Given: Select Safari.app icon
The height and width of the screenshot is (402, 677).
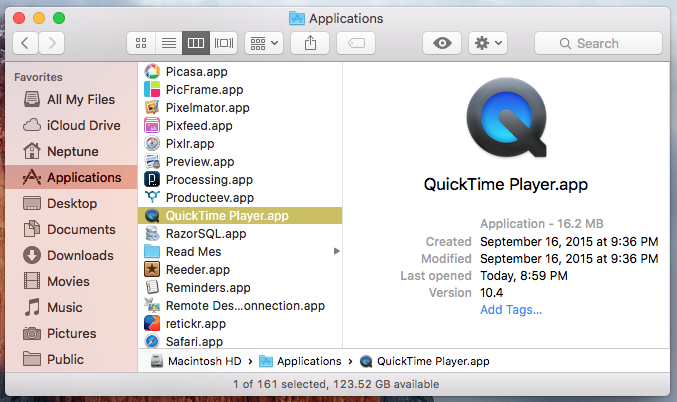Looking at the screenshot, I should (152, 341).
